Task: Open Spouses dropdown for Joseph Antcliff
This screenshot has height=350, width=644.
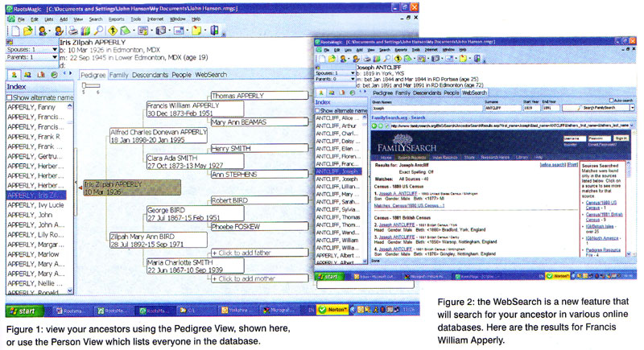Action: (353, 72)
